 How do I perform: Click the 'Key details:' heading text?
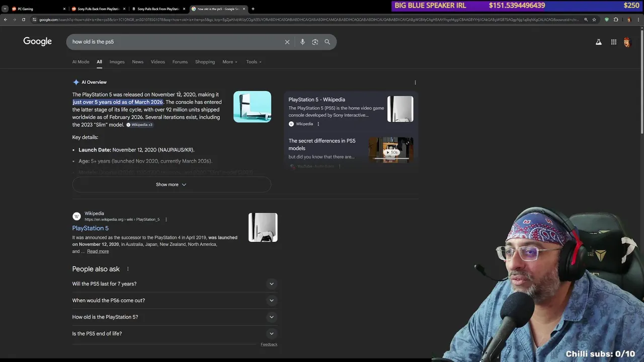[85, 137]
